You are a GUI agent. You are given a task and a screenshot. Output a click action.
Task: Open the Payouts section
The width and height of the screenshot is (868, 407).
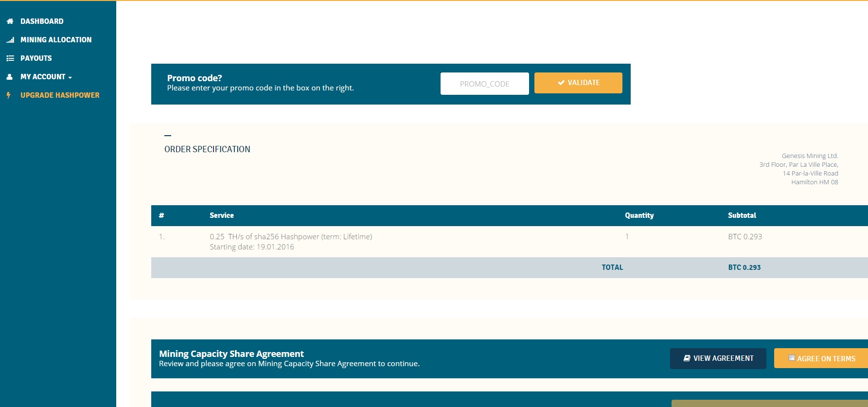36,58
